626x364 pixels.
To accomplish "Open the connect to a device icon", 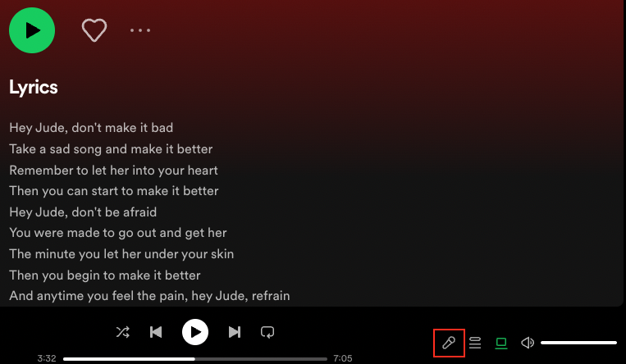I will tap(501, 343).
